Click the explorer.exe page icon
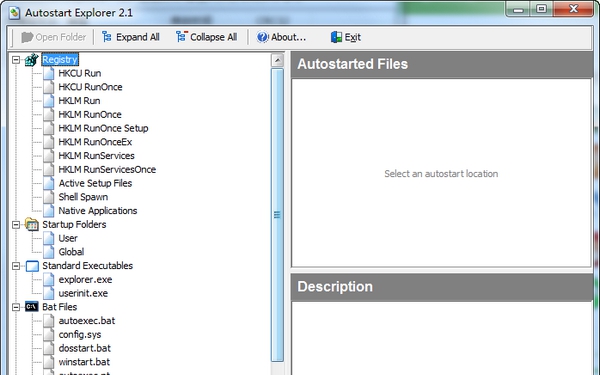This screenshot has width=600, height=375. tap(49, 279)
